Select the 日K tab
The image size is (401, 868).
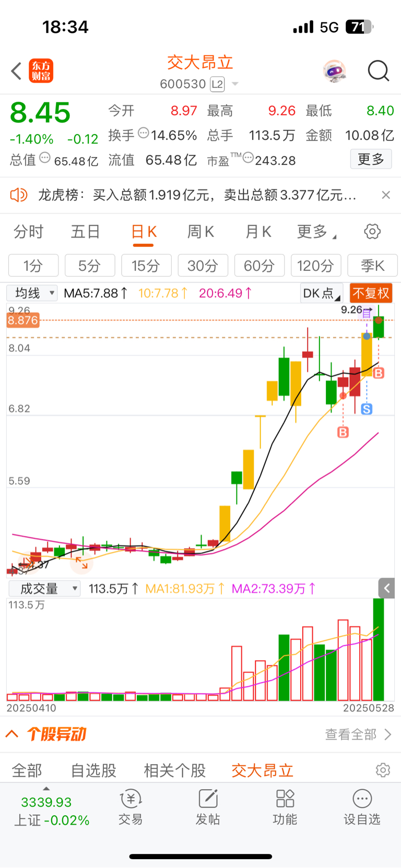(x=144, y=232)
